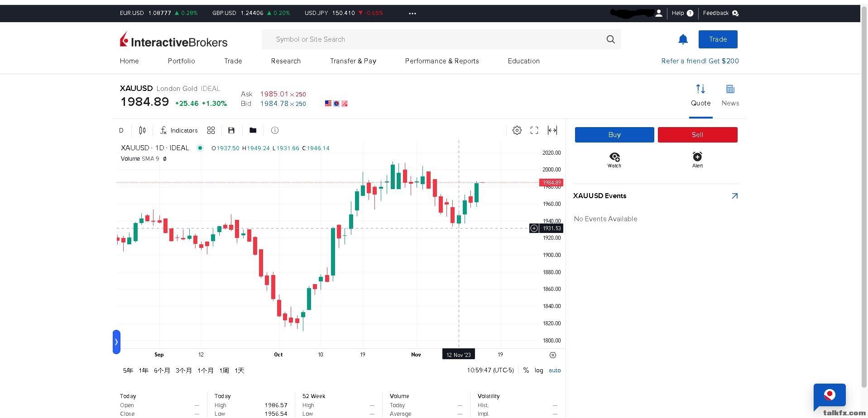The width and height of the screenshot is (868, 418).
Task: Open the Trade navigation menu
Action: point(233,61)
